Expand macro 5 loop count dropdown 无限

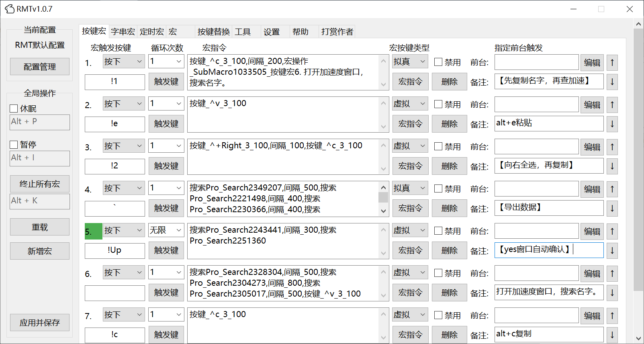click(166, 230)
